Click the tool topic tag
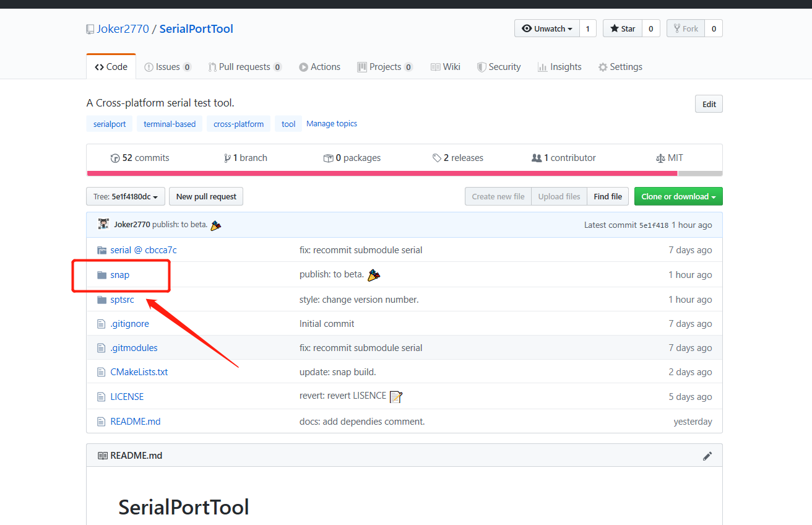 288,124
